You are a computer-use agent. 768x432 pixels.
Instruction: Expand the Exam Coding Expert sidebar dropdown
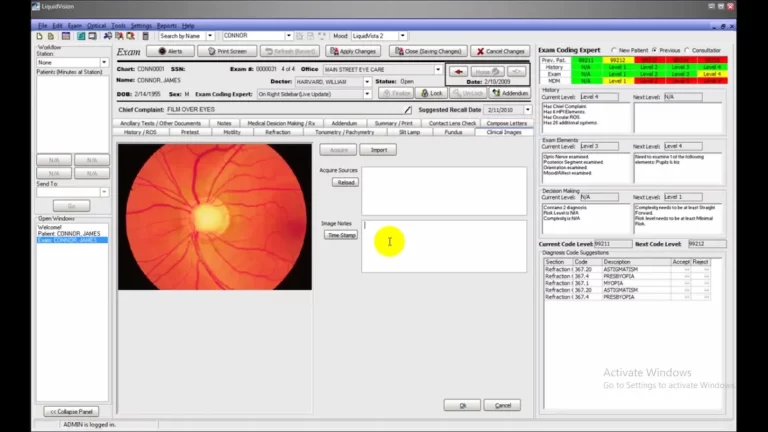point(367,94)
